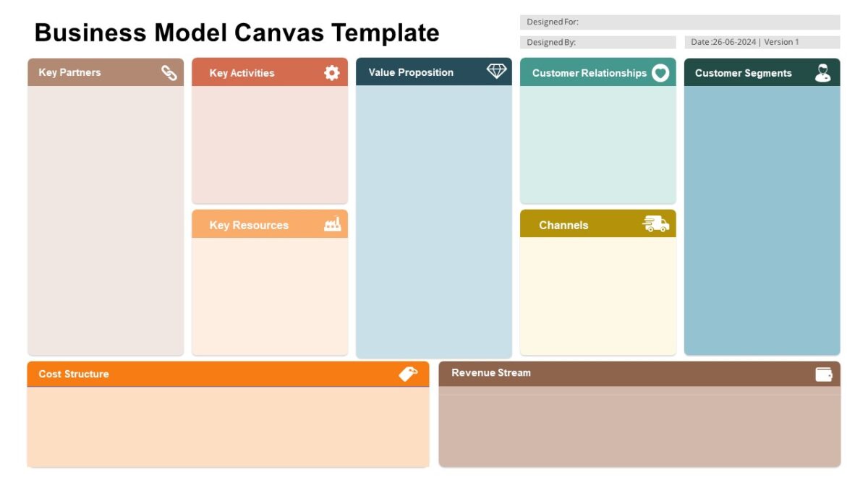This screenshot has width=868, height=488.
Task: Click inside the Key Partners content area
Action: (106, 221)
